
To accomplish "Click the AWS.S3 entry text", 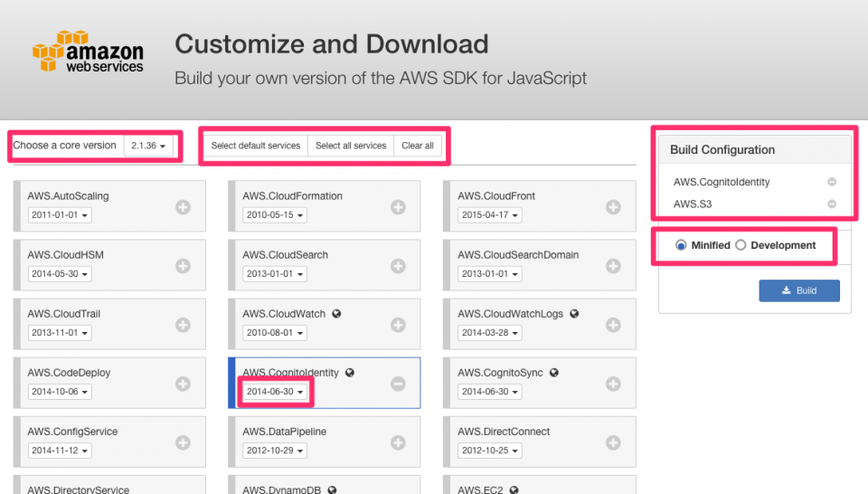I will 693,204.
